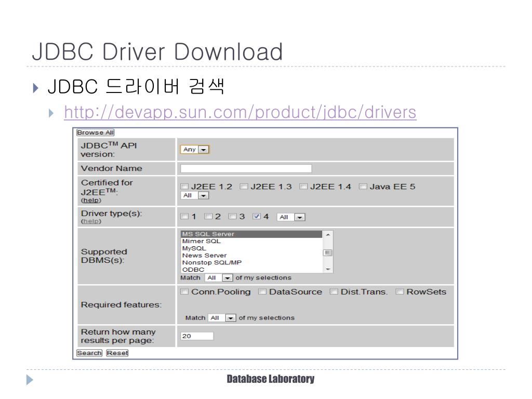Viewport: 532px width, 399px height.
Task: Check the Dist.Trans. feature checkbox
Action: click(334, 292)
